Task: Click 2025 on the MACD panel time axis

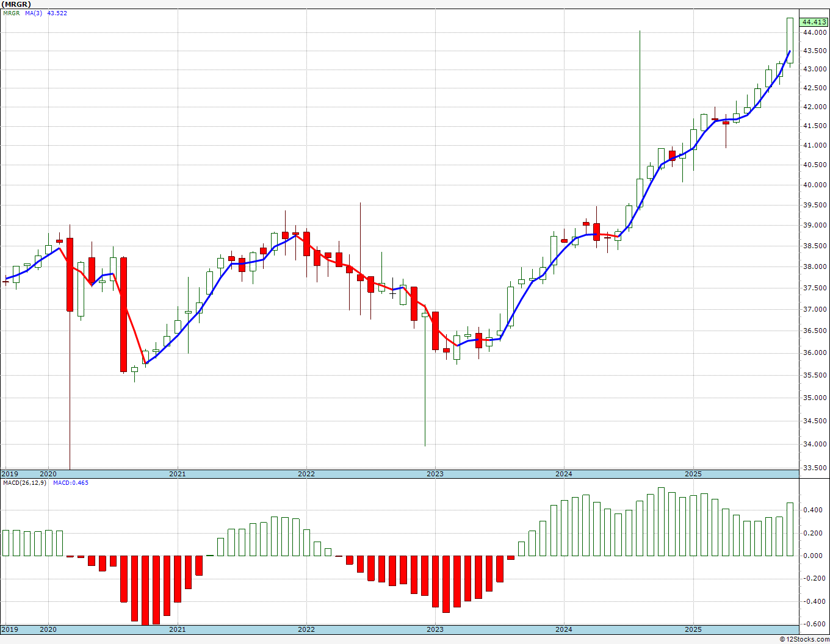Action: pos(693,629)
